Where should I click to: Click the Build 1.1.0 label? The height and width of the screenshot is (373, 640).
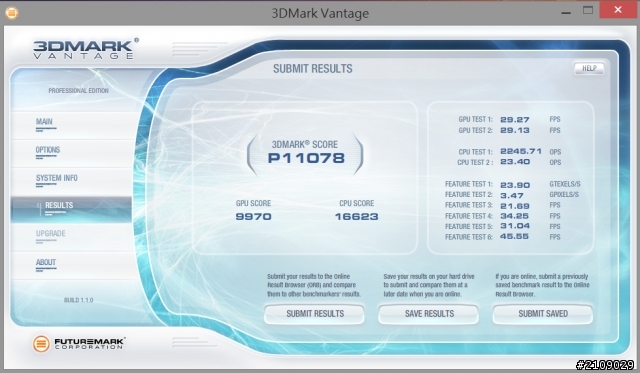pyautogui.click(x=78, y=300)
